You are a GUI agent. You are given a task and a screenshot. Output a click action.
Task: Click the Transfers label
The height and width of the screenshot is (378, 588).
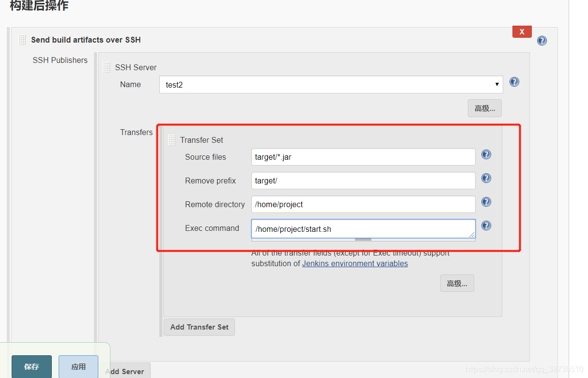pos(136,132)
